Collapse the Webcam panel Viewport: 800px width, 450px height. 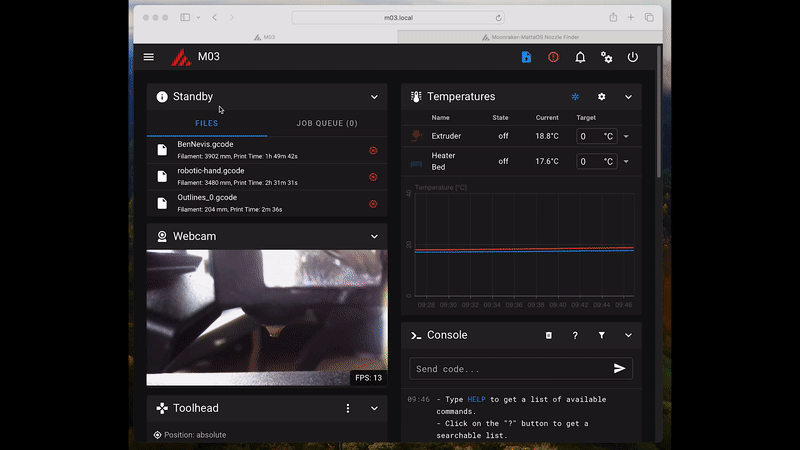click(x=374, y=236)
